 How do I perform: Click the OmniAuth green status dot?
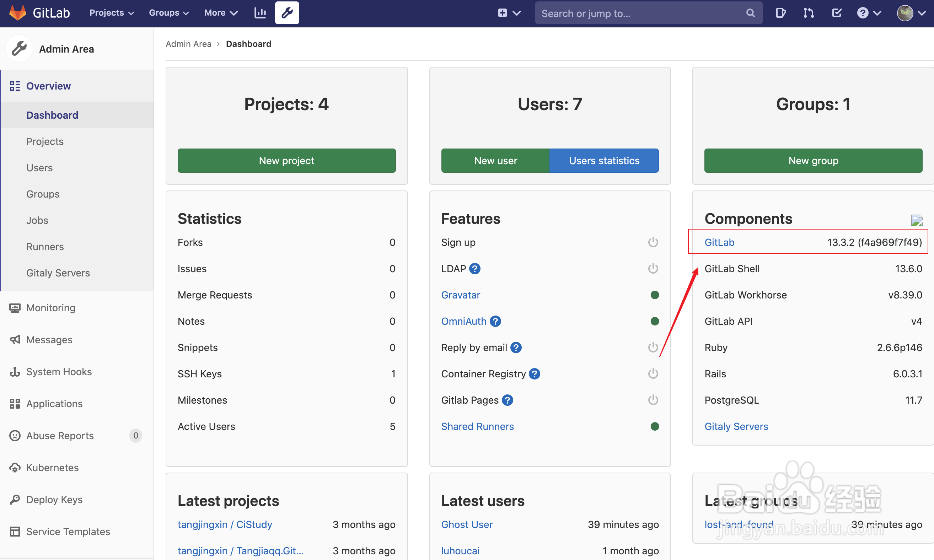[x=655, y=321]
